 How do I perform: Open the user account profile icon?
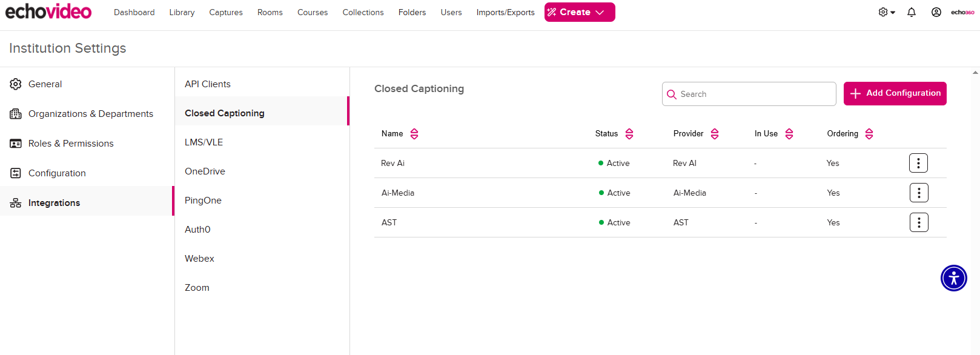(x=936, y=12)
